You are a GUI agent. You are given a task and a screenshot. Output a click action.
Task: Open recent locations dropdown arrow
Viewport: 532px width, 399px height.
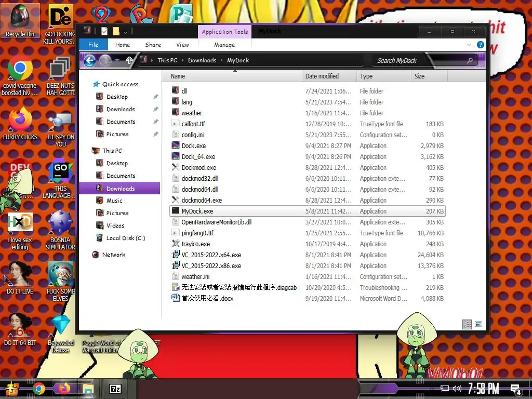117,60
